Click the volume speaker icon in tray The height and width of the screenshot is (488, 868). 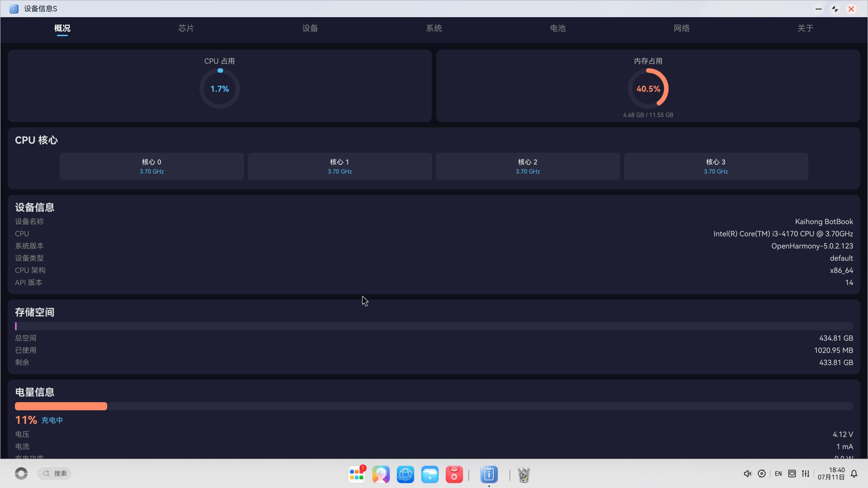(747, 474)
